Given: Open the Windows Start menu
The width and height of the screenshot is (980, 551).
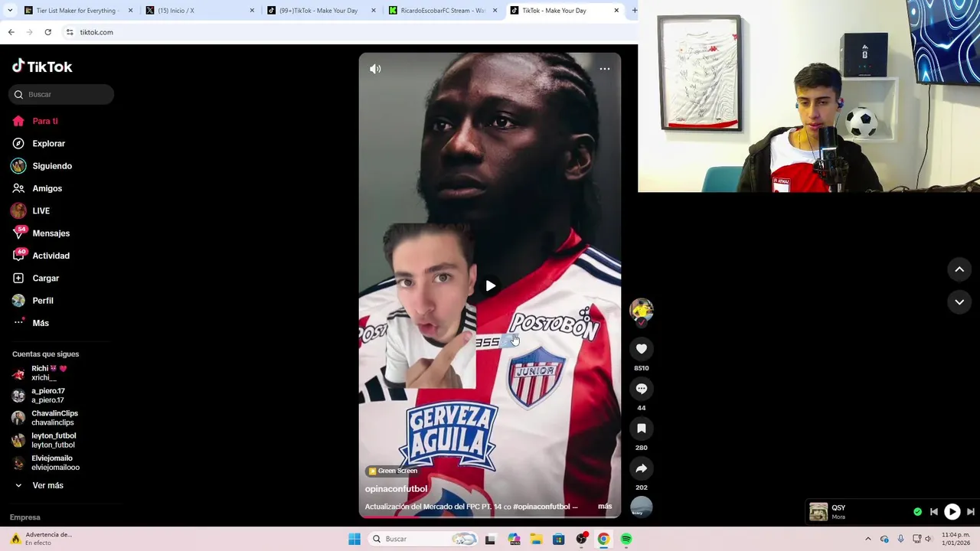Looking at the screenshot, I should coord(354,539).
